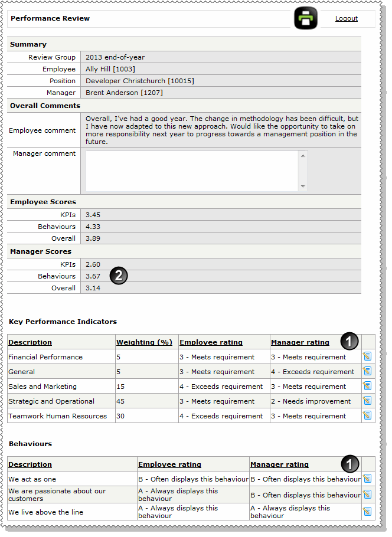Click 'Brent Anderson [1207]' manager value
This screenshot has height=537, width=392.
pos(124,93)
